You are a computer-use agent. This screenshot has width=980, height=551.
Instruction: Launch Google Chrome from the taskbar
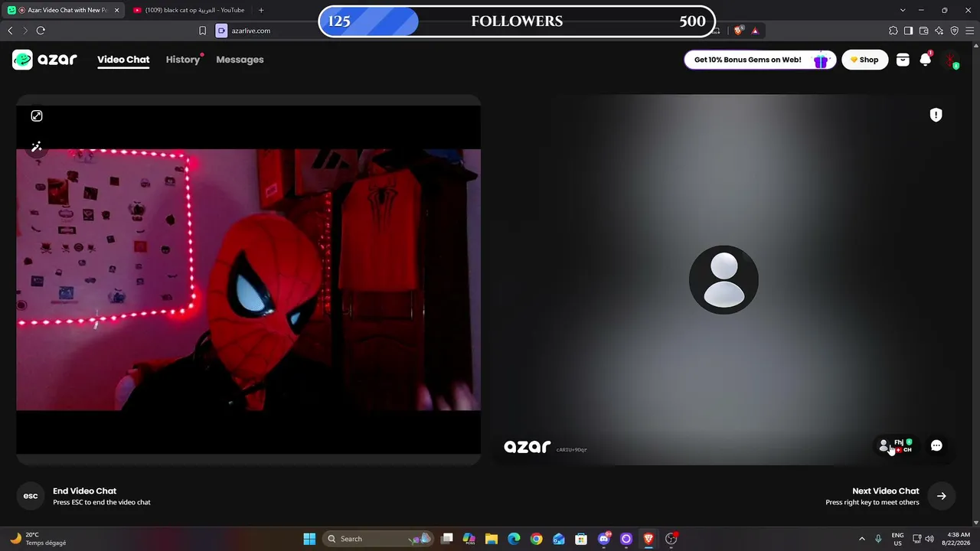tap(536, 539)
